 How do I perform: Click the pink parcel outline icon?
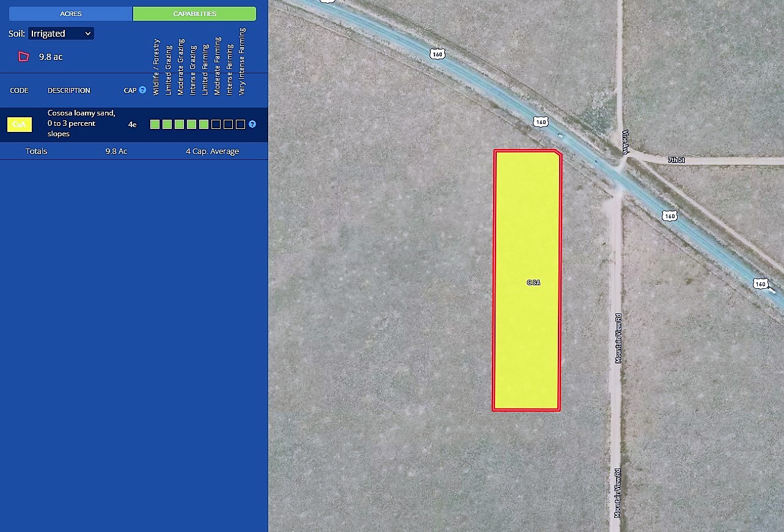(24, 57)
